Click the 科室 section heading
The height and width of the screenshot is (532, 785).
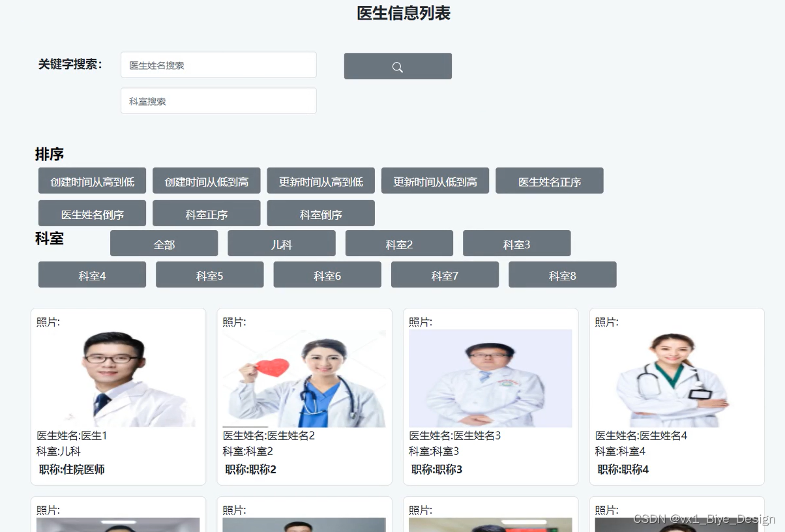[50, 239]
